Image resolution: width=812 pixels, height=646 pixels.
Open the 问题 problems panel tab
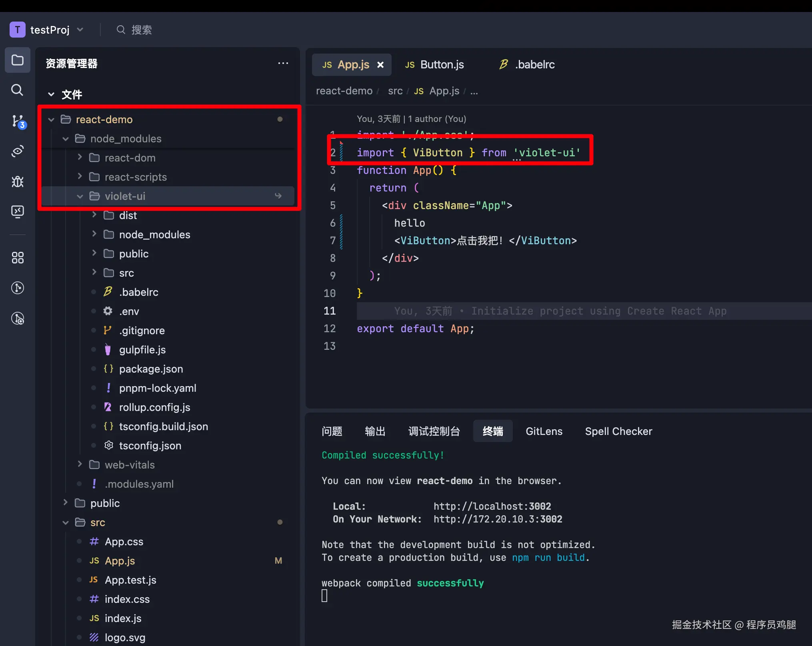click(332, 431)
